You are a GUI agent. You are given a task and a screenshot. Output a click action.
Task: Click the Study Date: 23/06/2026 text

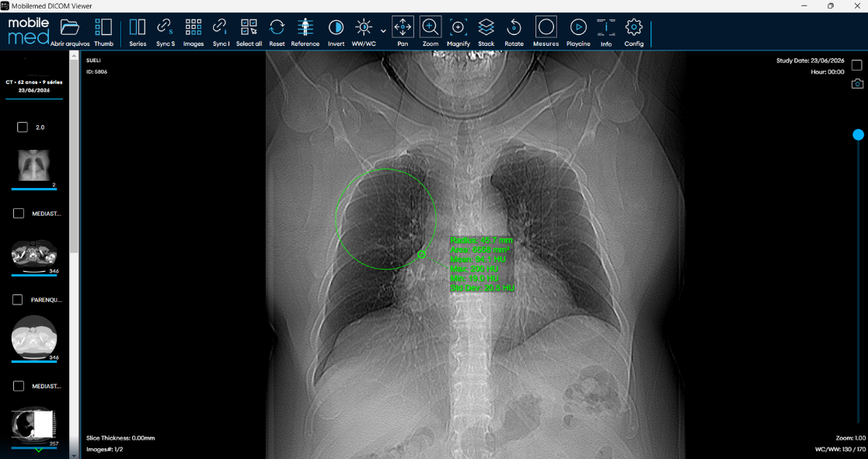click(x=810, y=61)
